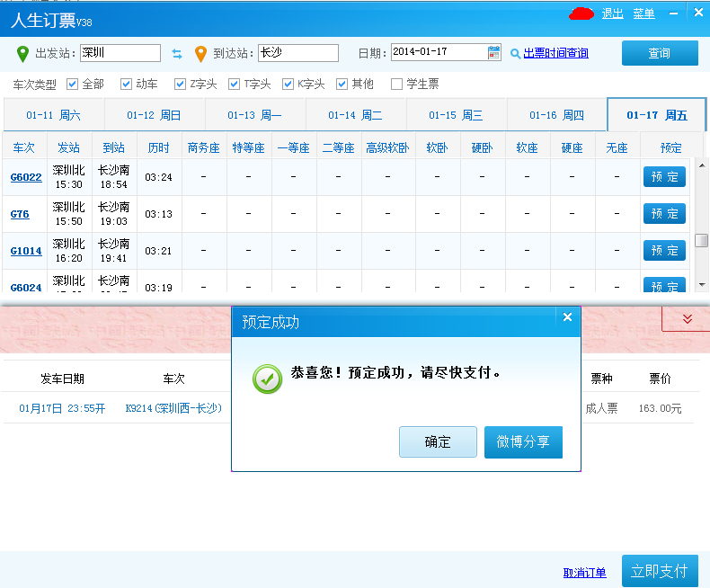Click the 成人票 ticket type cell
Viewport: 710px width, 588px height.
(x=601, y=408)
